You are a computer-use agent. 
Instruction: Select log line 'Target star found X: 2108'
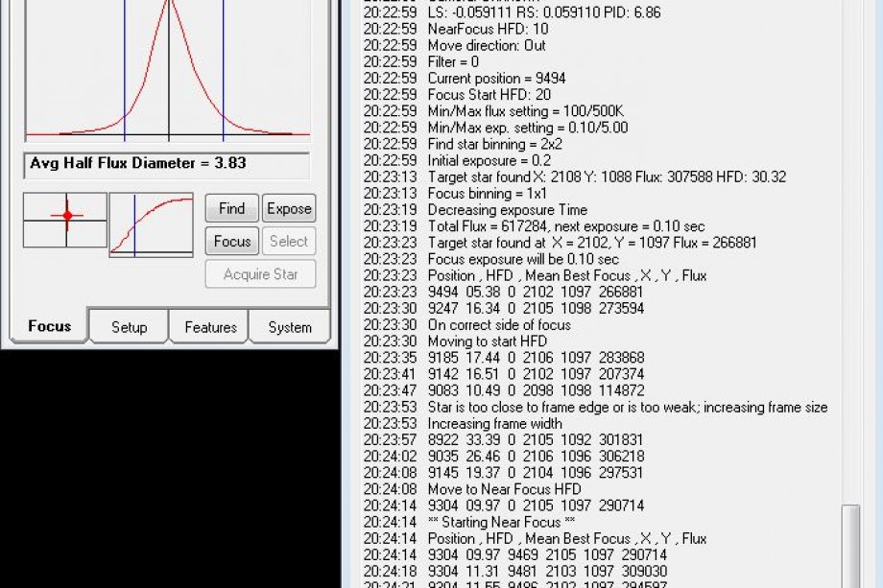[574, 176]
